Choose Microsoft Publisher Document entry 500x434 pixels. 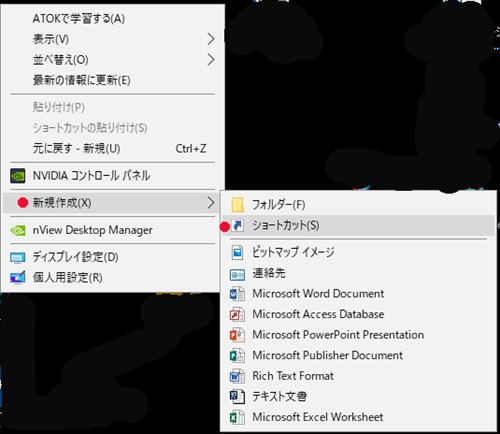(x=358, y=355)
